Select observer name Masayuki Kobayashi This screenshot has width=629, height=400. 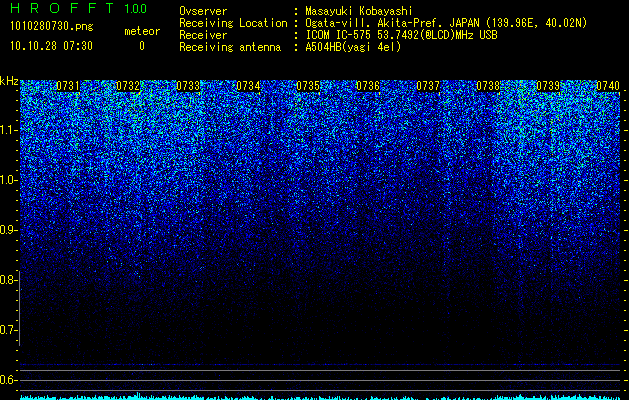[359, 12]
